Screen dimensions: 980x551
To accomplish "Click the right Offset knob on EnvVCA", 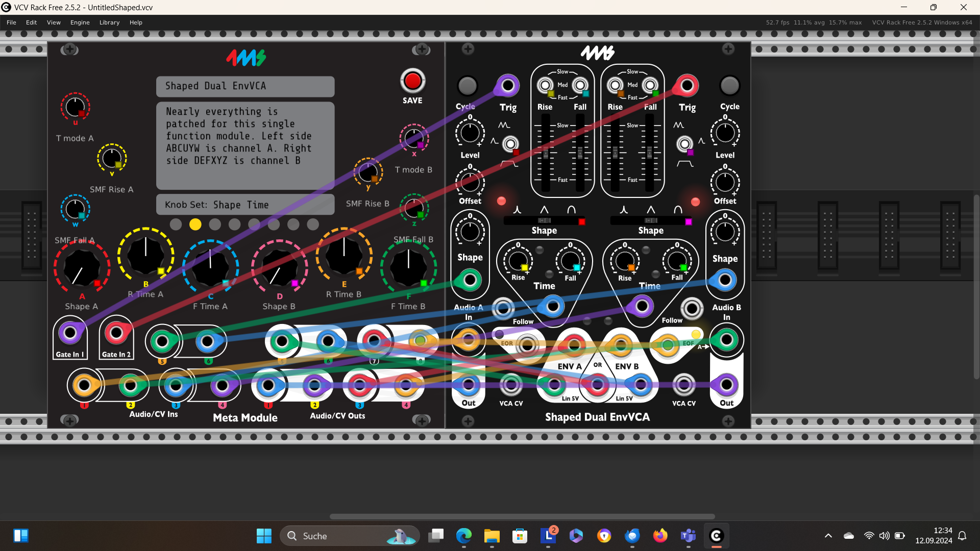I will (725, 182).
